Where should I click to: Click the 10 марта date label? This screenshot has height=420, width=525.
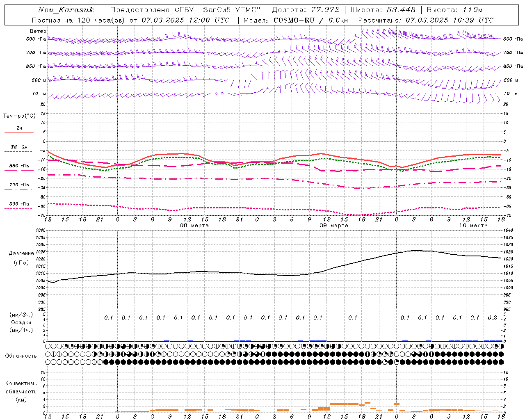point(473,226)
